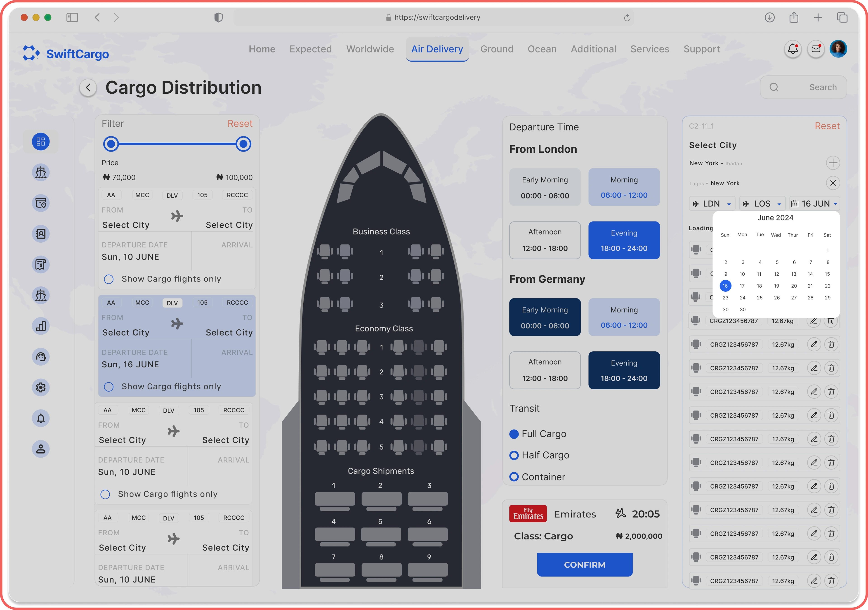Select the Half Cargo transit option

514,455
